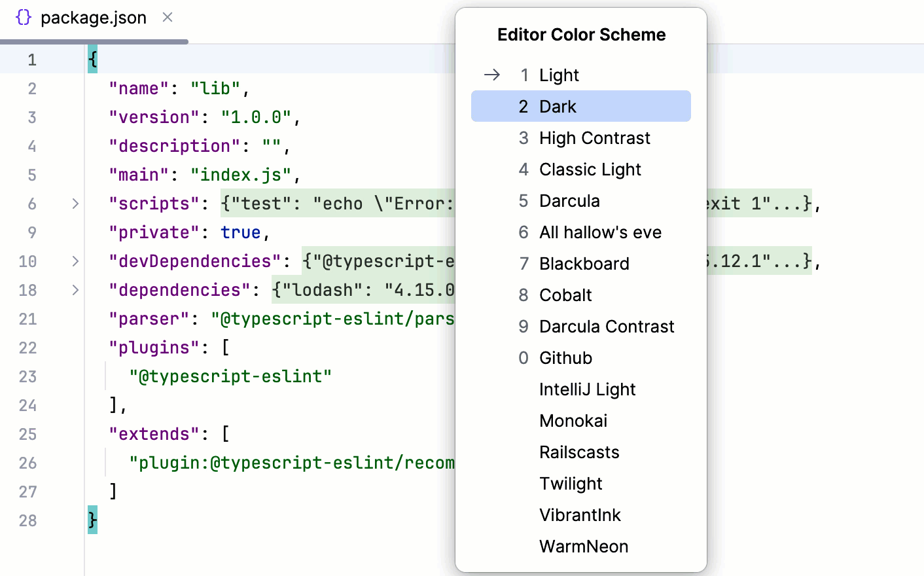Pick the Twilight scheme

pyautogui.click(x=571, y=484)
